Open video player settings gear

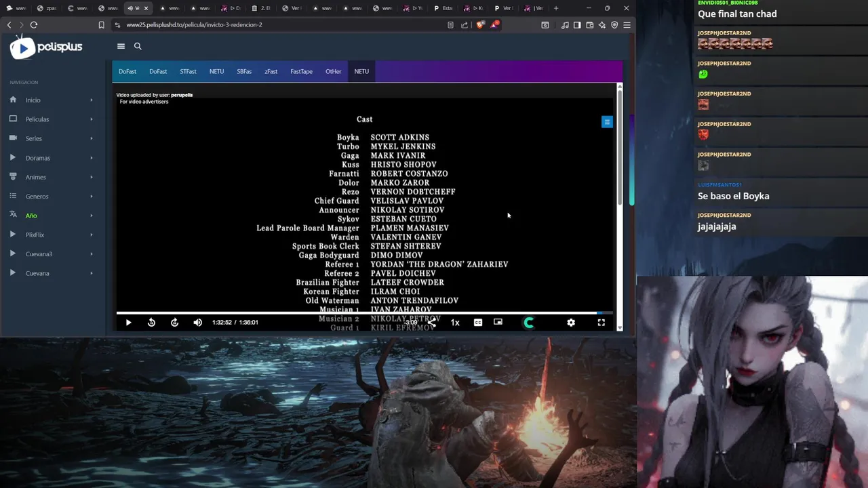(x=571, y=323)
